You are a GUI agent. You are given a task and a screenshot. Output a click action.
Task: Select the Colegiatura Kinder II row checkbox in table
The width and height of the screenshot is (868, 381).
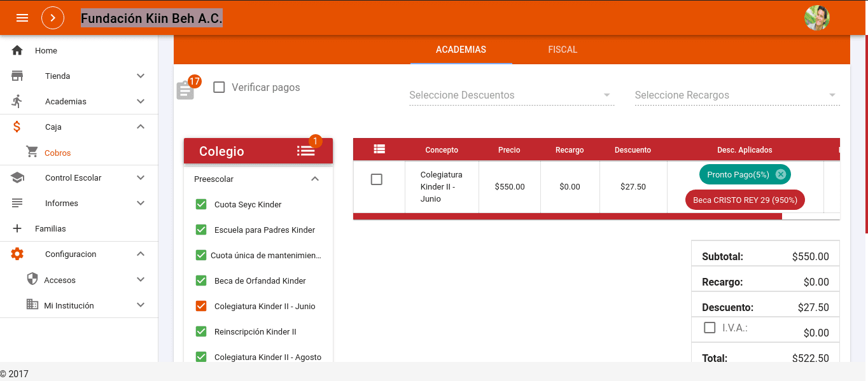[377, 179]
